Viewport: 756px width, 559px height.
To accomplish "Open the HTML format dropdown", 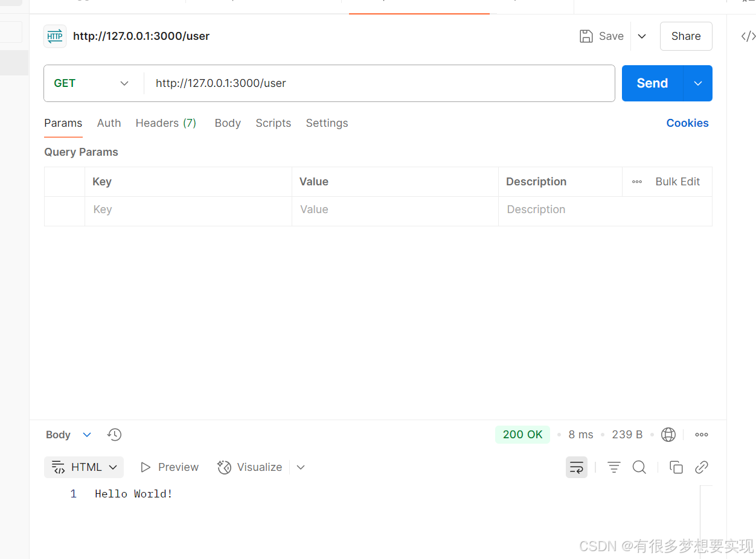I will 84,467.
